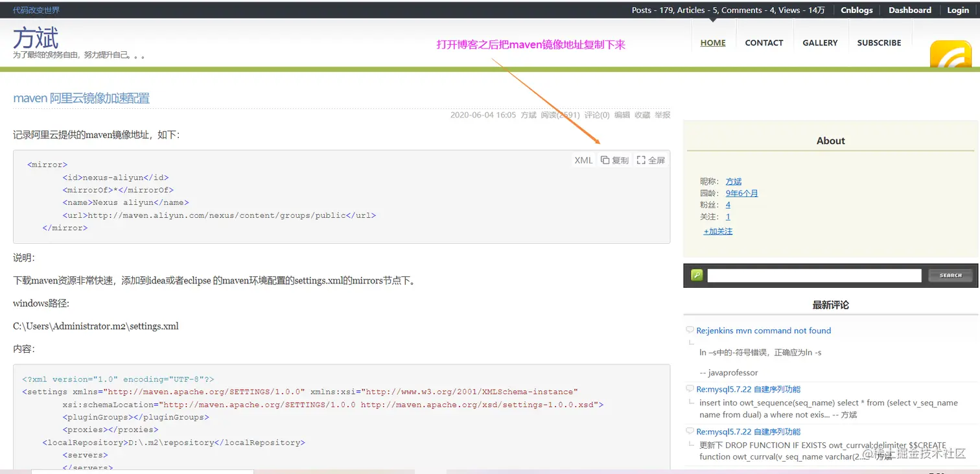Click the orange RSS feed icon
The image size is (980, 474).
(x=950, y=54)
